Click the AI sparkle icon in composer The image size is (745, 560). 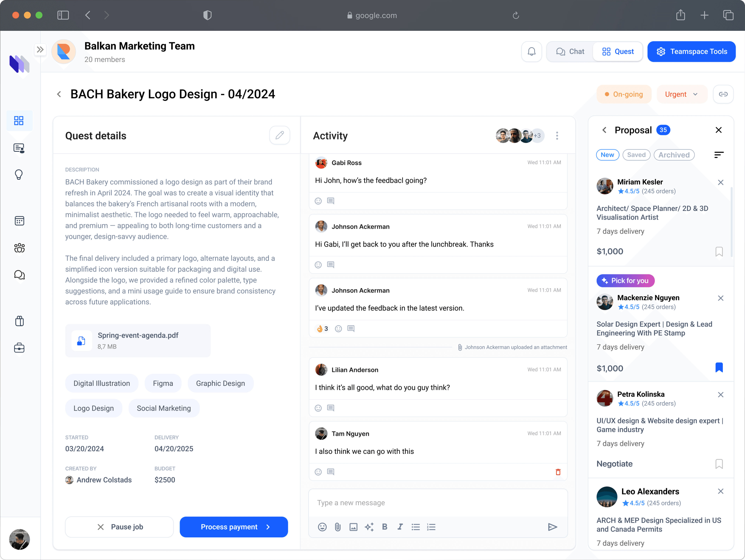pyautogui.click(x=369, y=527)
